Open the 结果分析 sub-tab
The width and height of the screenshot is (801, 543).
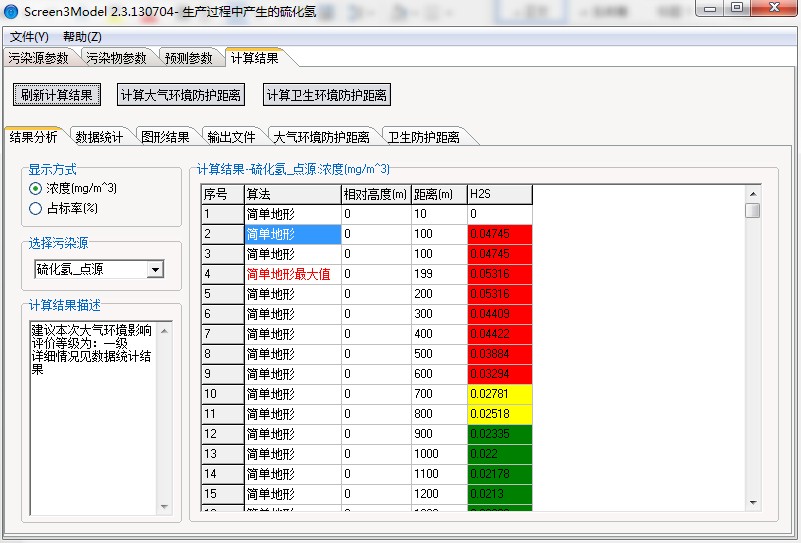(x=34, y=136)
